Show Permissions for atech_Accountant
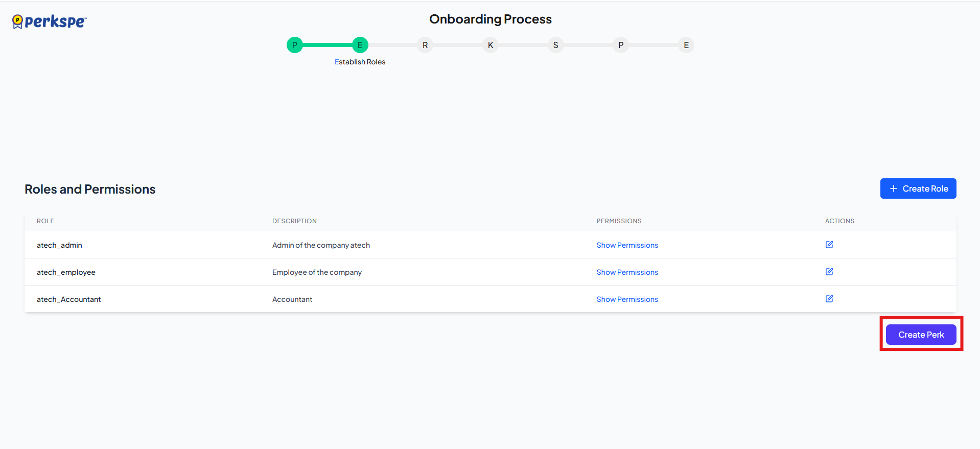The width and height of the screenshot is (980, 449). [627, 299]
